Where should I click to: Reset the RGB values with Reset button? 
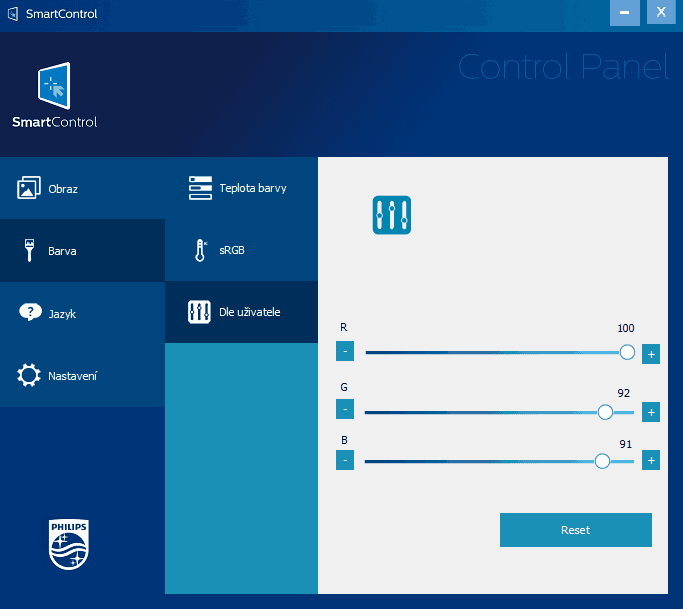click(575, 530)
